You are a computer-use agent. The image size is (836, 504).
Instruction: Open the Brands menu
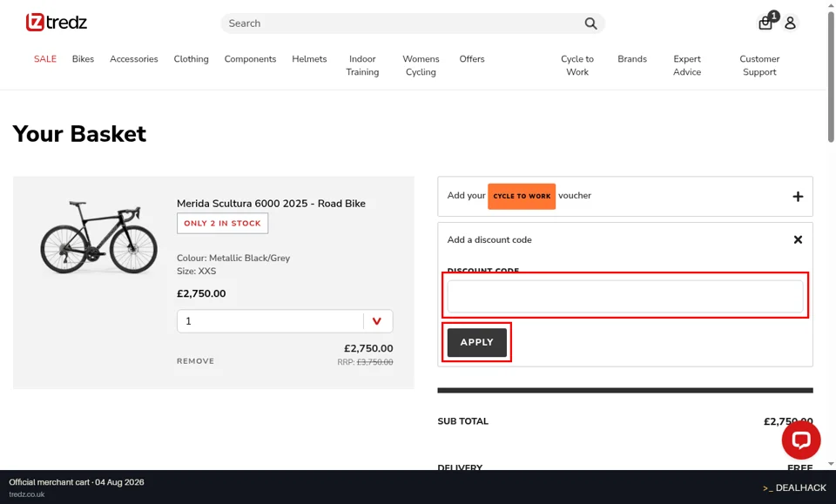[x=632, y=59]
